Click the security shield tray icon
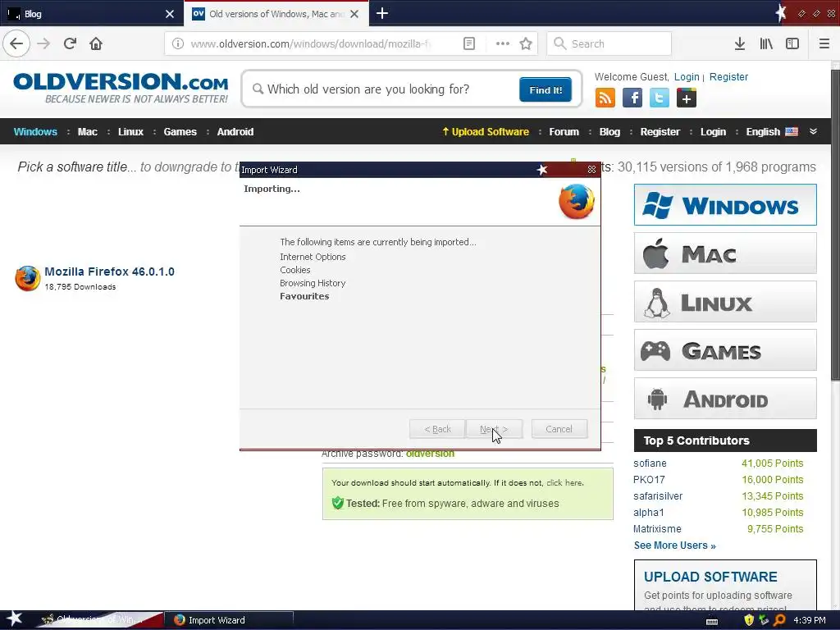Viewport: 840px width, 630px height. pos(749,620)
